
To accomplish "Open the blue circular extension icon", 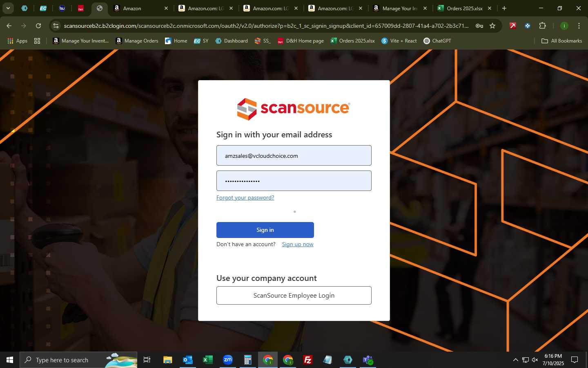I will click(x=528, y=26).
